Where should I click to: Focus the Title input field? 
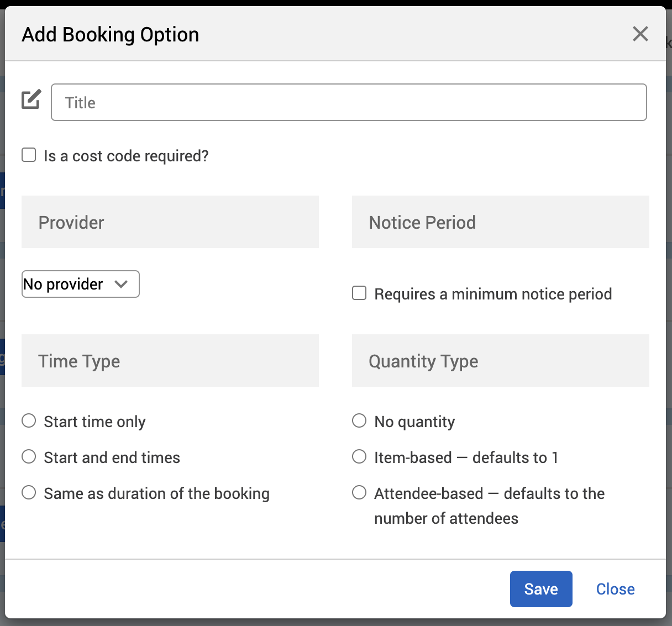click(x=348, y=102)
